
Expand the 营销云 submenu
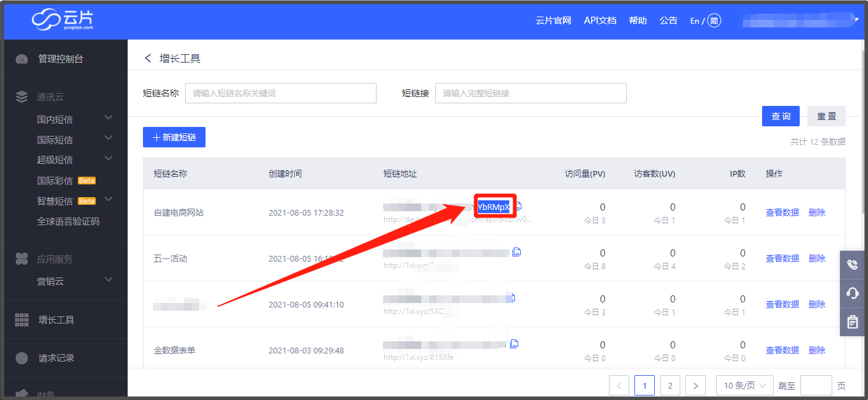coord(108,279)
